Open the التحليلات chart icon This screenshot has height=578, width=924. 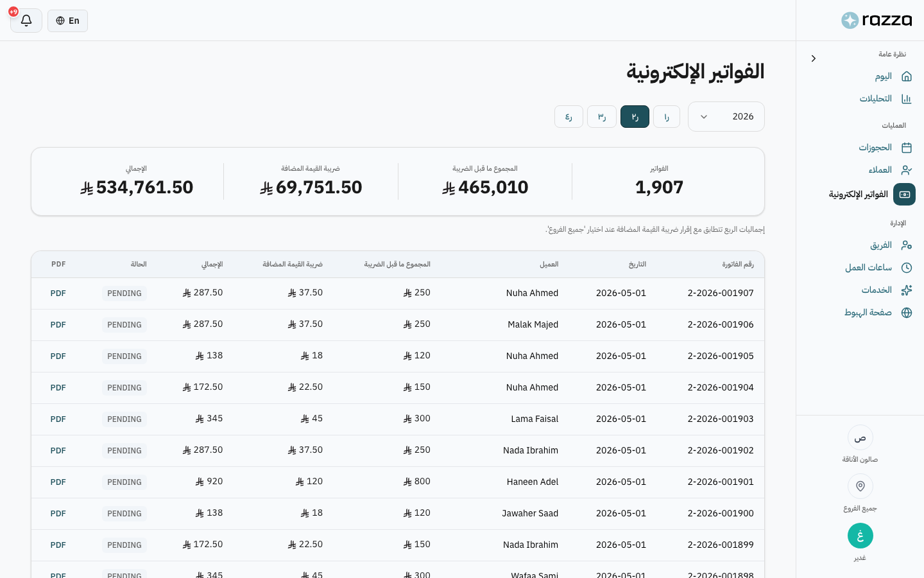click(907, 99)
